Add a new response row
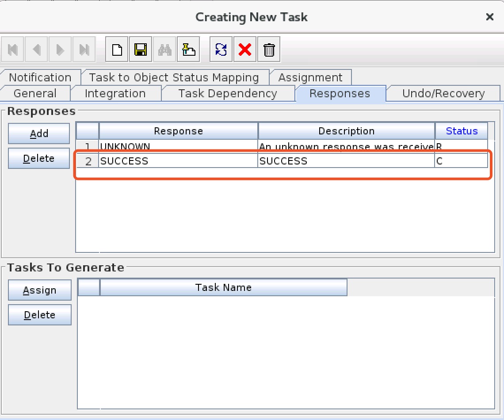 tap(39, 134)
